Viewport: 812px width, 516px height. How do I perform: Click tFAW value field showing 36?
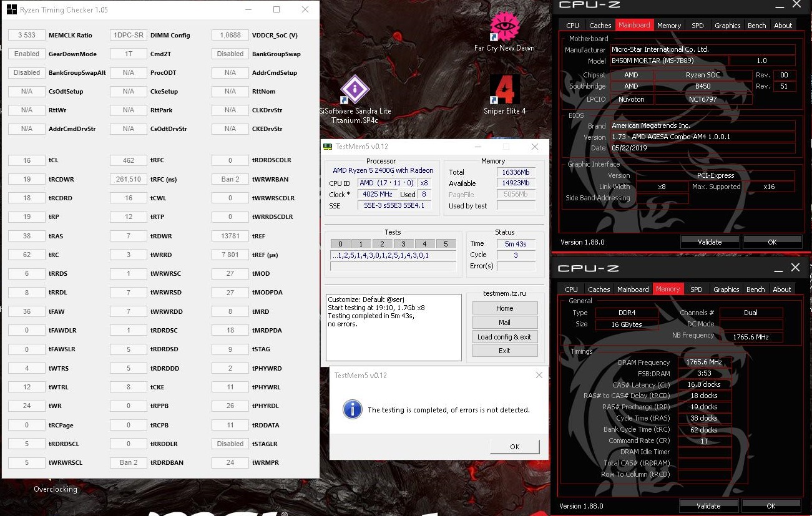pyautogui.click(x=26, y=311)
